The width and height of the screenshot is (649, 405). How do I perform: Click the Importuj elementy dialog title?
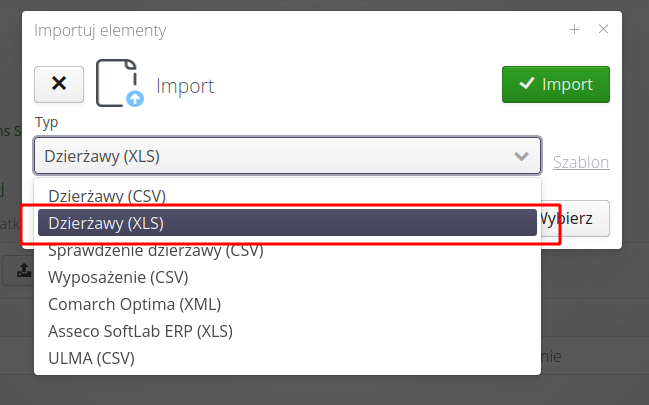click(x=100, y=30)
